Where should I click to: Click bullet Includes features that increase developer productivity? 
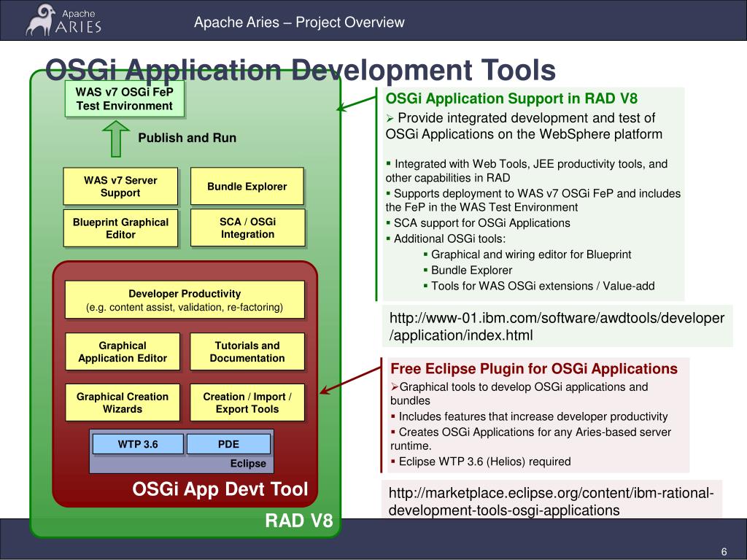pyautogui.click(x=529, y=416)
